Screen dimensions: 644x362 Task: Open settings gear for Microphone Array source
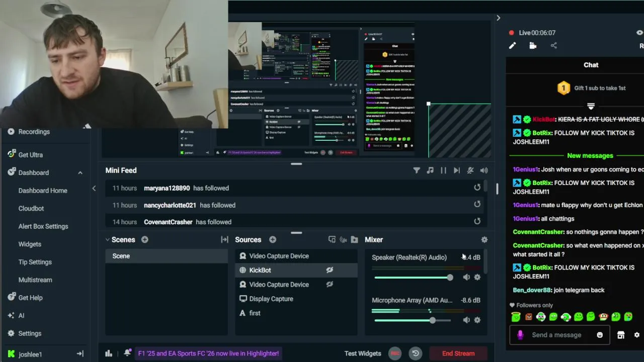pyautogui.click(x=477, y=320)
